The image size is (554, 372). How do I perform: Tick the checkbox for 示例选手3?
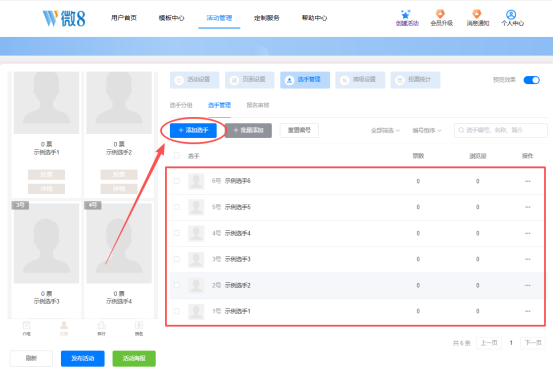177,259
